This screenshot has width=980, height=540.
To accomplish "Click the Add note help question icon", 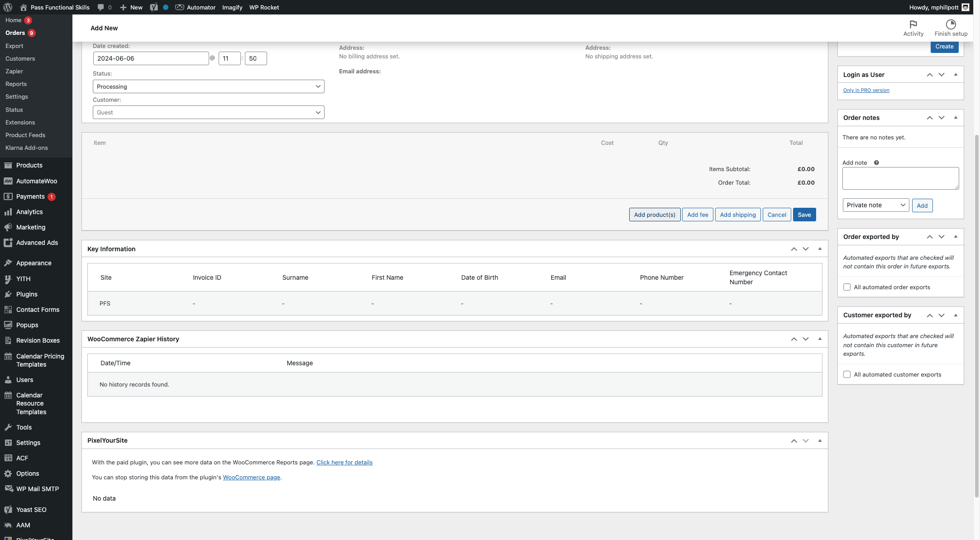I will 876,162.
